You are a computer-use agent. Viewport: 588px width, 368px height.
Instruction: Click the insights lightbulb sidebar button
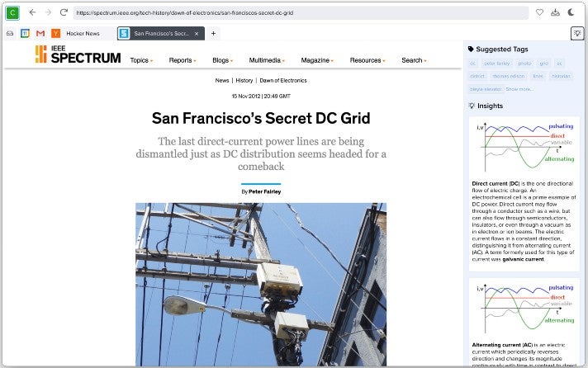577,33
